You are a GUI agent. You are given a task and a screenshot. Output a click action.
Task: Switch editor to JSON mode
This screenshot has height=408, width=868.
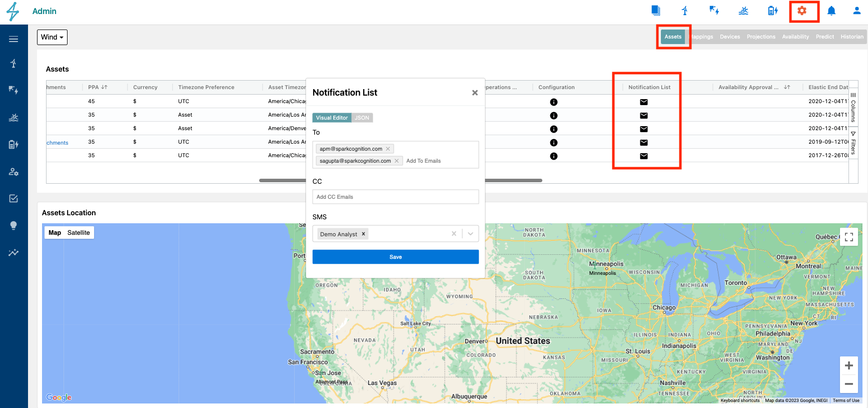pyautogui.click(x=362, y=118)
